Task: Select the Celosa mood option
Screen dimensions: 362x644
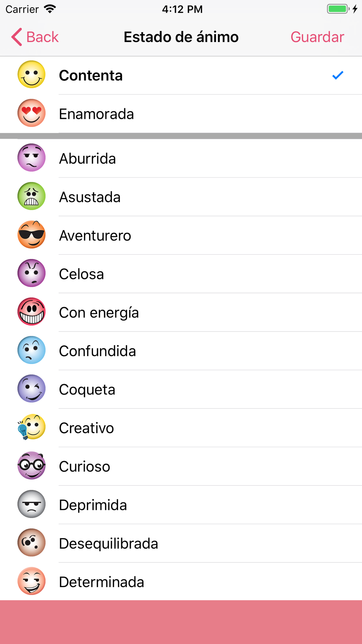Action: tap(181, 274)
